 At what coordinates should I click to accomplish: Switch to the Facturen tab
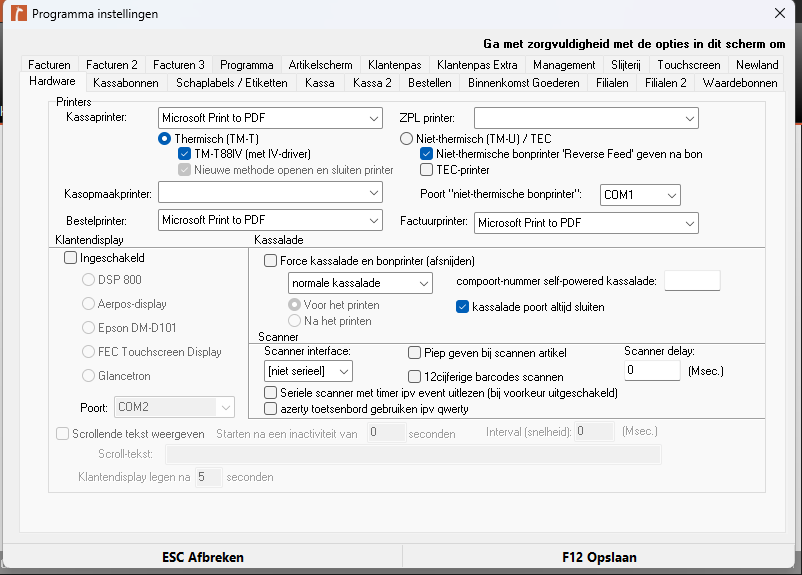[49, 65]
